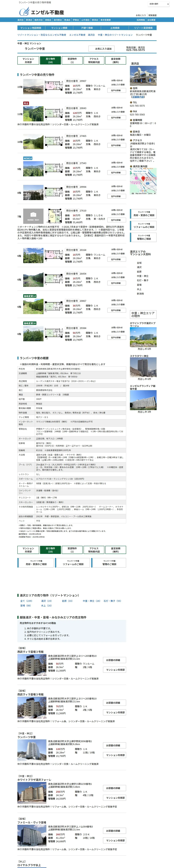Open マンション検索 button
The height and width of the screenshot is (868, 174).
(x=59, y=28)
